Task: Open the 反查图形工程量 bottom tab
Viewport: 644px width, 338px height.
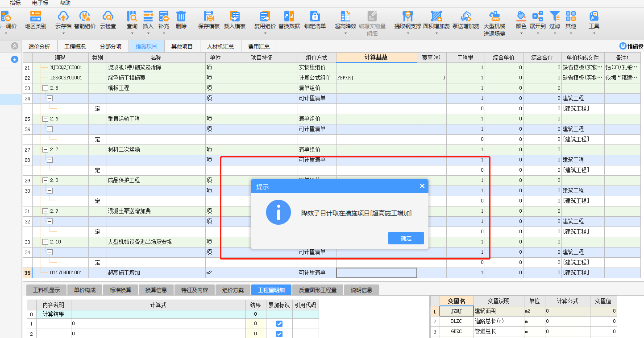Action: (317, 290)
